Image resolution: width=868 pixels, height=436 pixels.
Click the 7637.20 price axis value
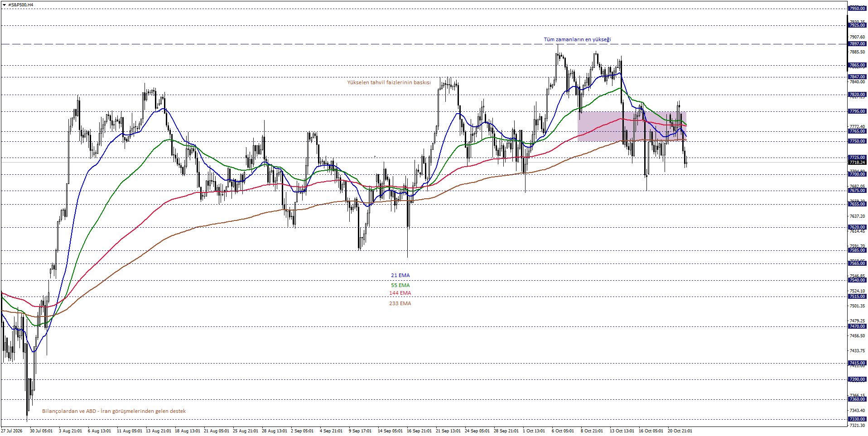pyautogui.click(x=857, y=216)
